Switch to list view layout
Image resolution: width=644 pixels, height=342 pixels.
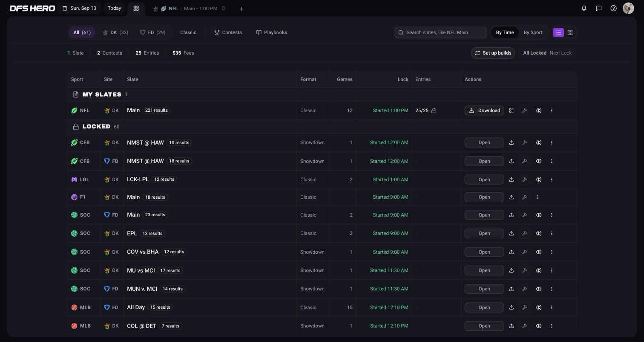click(x=558, y=32)
